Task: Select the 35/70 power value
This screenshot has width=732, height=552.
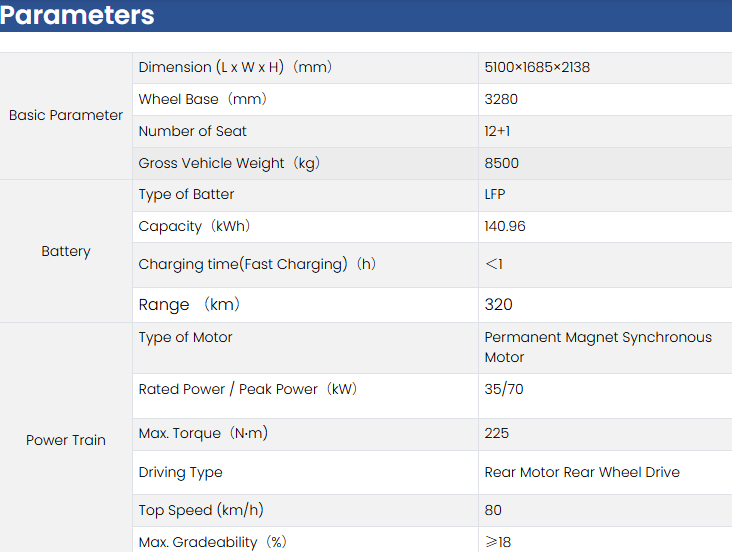Action: pos(503,390)
